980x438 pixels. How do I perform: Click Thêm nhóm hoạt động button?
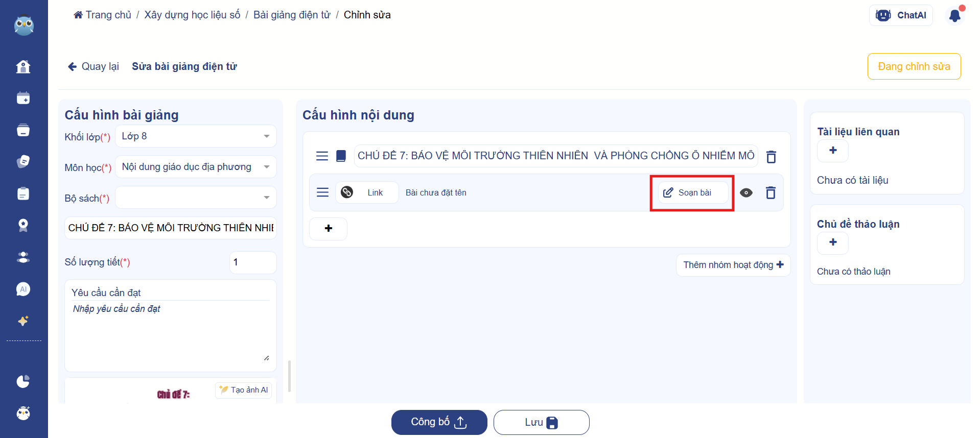tap(733, 265)
